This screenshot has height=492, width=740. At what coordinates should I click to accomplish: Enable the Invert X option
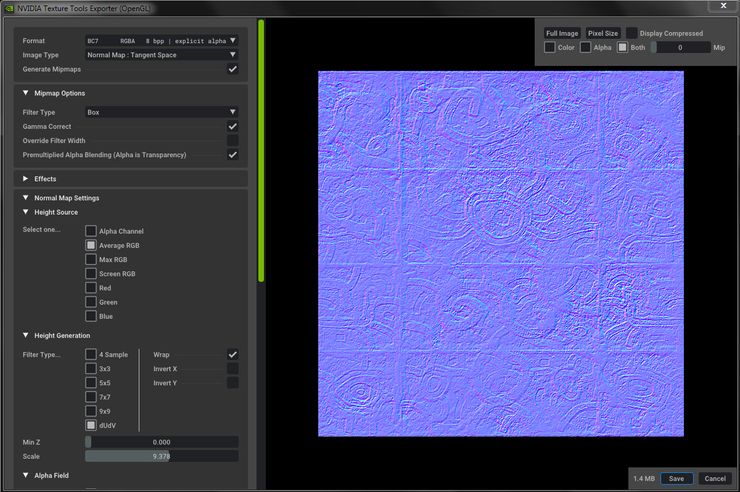pos(232,368)
